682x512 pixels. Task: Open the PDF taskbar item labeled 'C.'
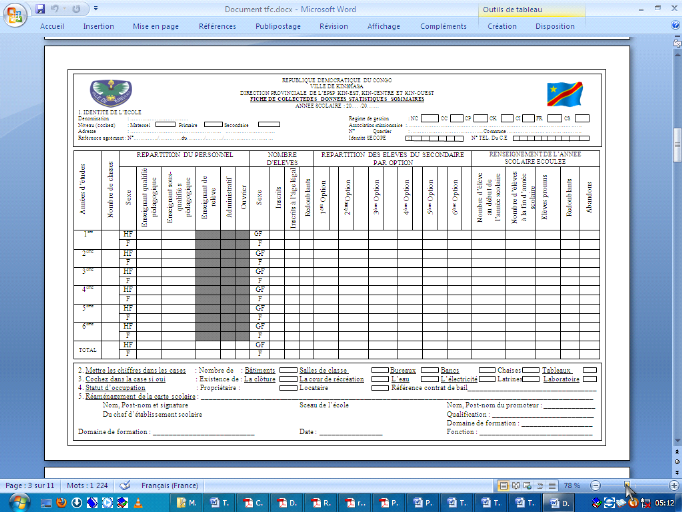click(x=253, y=503)
